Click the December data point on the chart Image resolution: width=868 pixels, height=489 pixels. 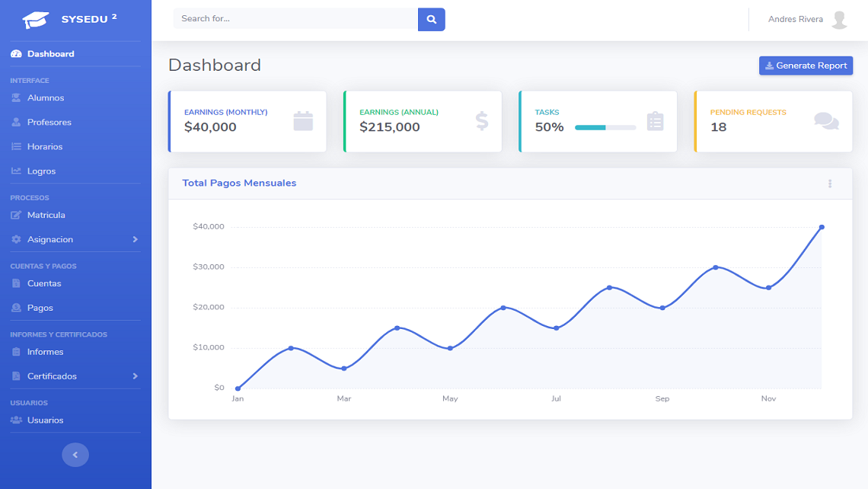[822, 227]
